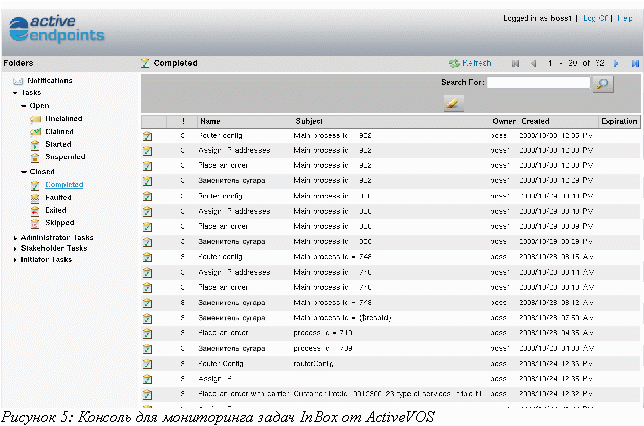Click the Refresh link
The width and height of the screenshot is (644, 426).
click(470, 63)
